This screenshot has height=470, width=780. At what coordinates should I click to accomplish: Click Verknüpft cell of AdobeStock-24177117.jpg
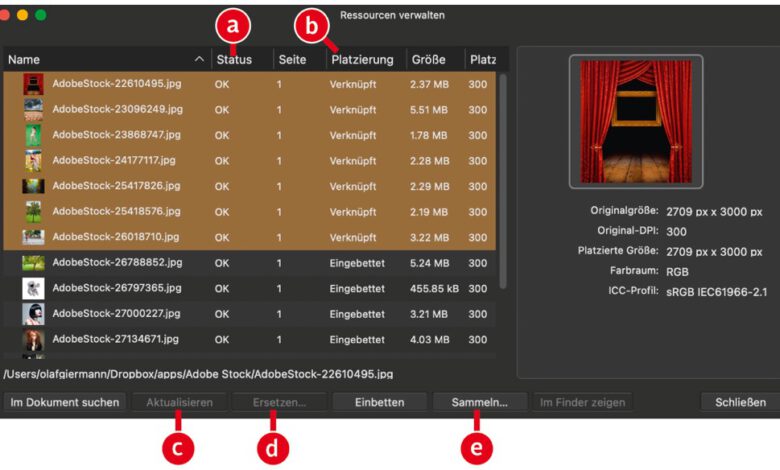(353, 161)
